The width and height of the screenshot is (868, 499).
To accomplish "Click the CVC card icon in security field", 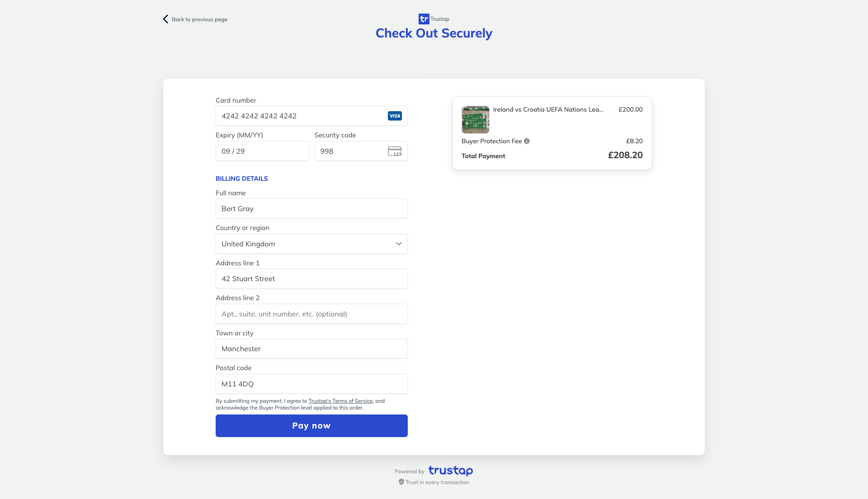I will pos(395,151).
